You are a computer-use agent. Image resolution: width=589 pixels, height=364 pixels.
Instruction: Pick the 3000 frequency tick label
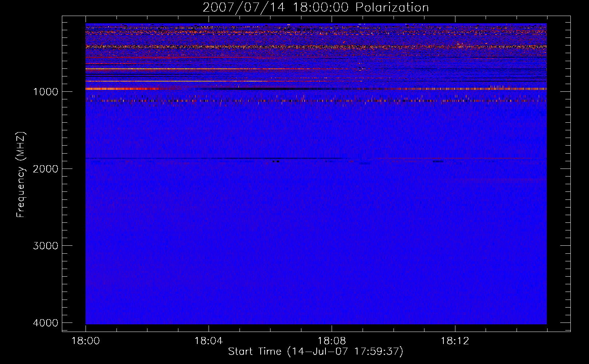(46, 246)
